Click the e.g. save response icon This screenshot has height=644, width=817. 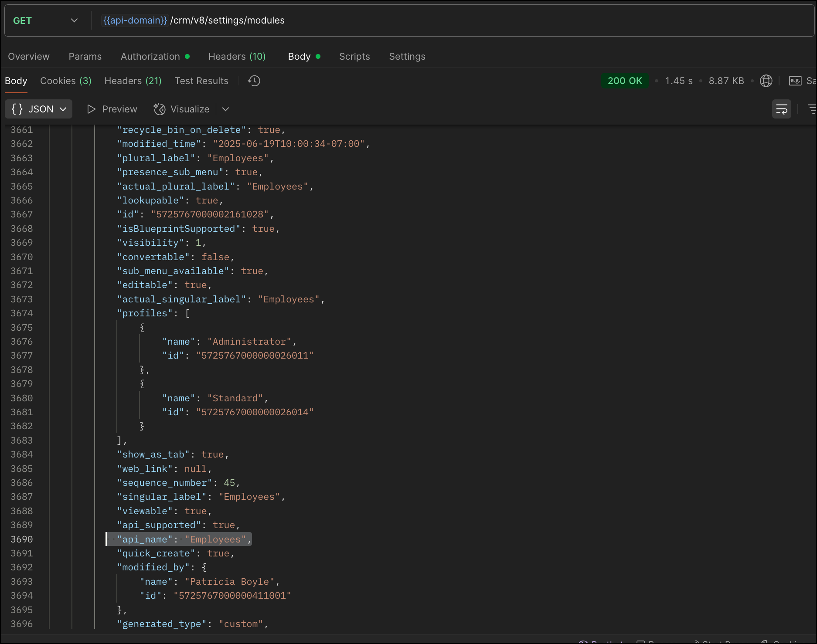pos(795,81)
